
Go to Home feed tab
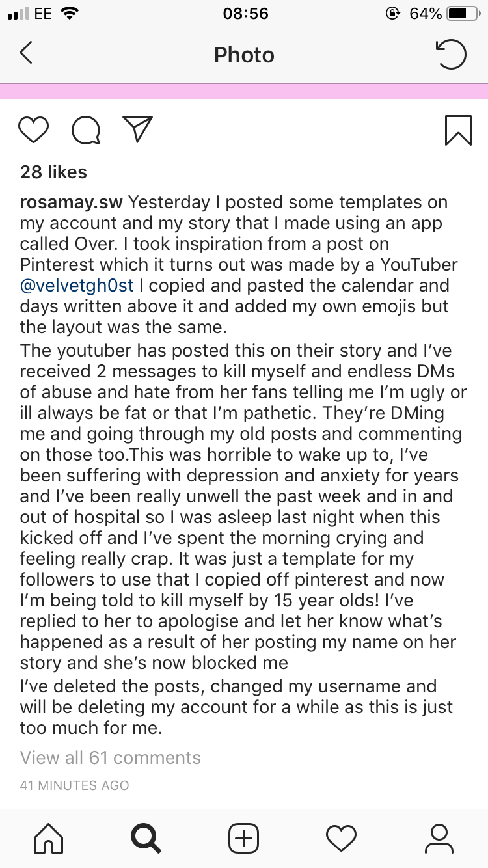click(x=49, y=838)
